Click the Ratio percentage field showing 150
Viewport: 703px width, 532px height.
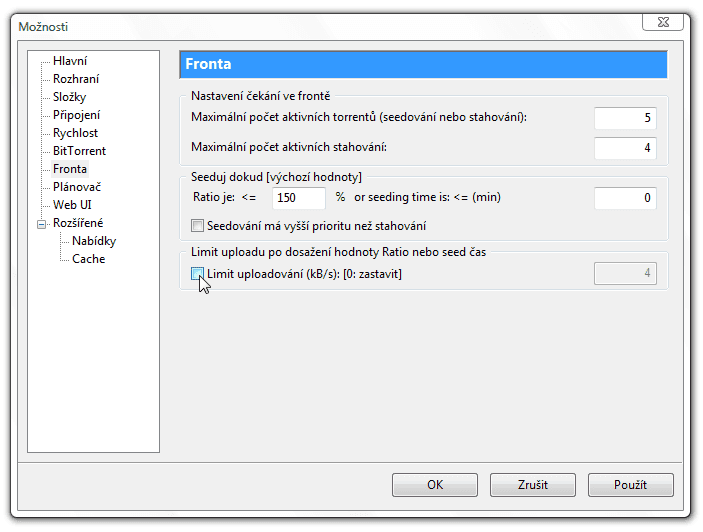tap(299, 198)
